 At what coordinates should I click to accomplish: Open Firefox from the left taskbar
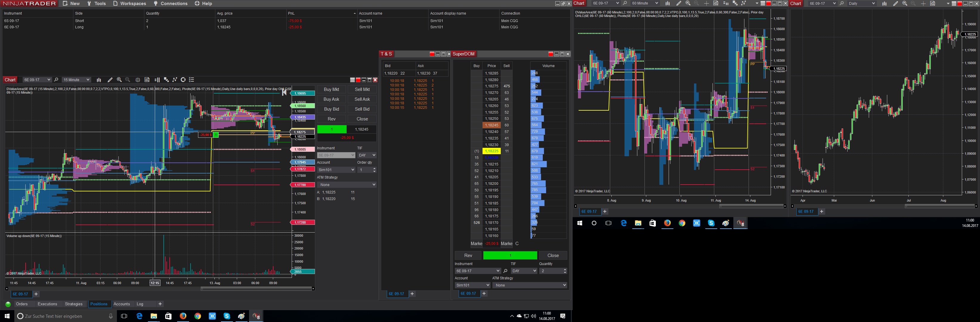coord(183,316)
